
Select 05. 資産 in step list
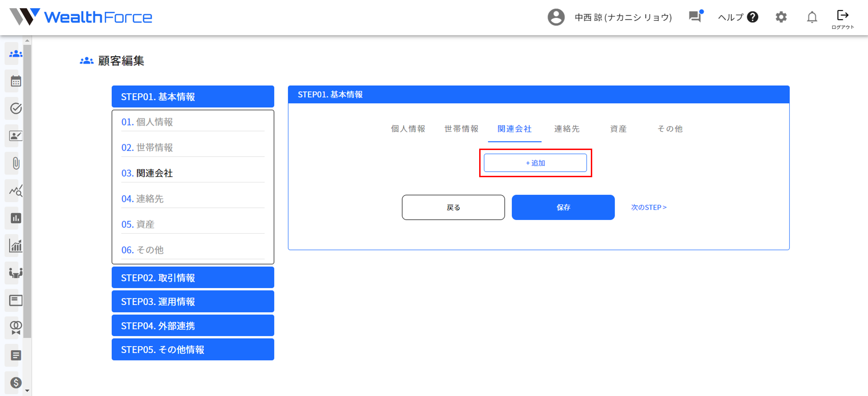193,224
